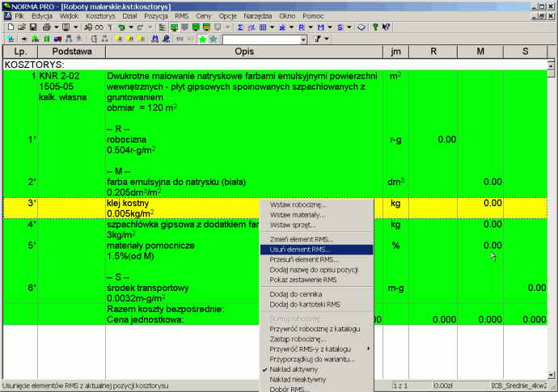Click the Sigma sum icon
558x392 pixels.
coord(240,27)
